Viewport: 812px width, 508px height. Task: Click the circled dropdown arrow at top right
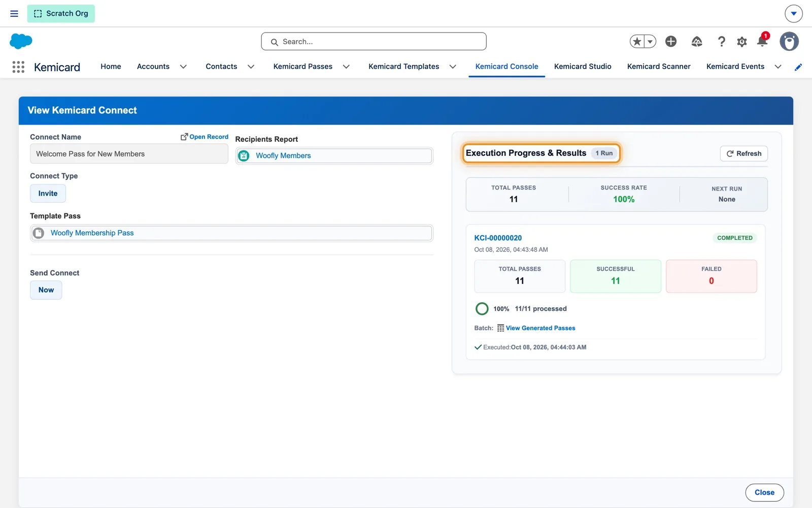point(794,14)
